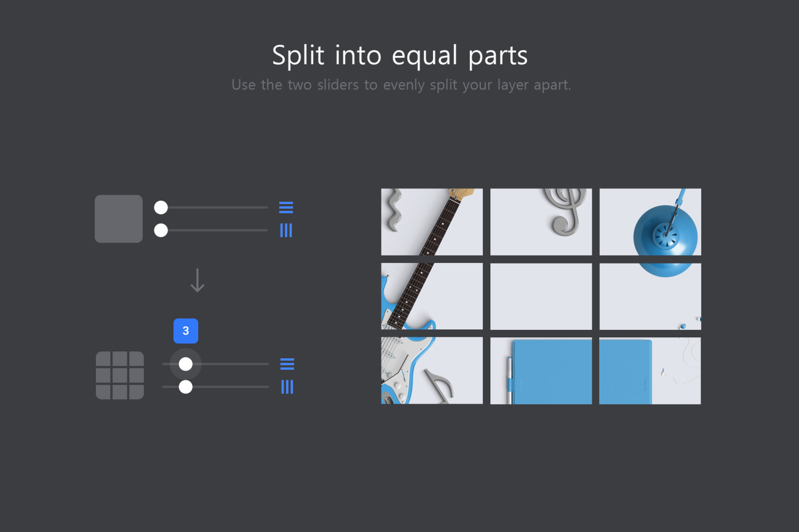Click the lower horizontal rows icon
This screenshot has height=532, width=799.
click(x=287, y=364)
